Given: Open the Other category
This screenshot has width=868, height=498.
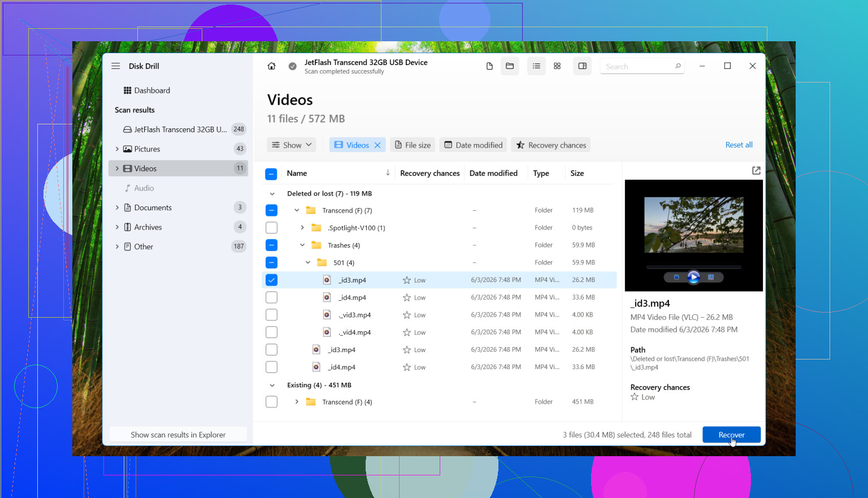Looking at the screenshot, I should pyautogui.click(x=178, y=246).
